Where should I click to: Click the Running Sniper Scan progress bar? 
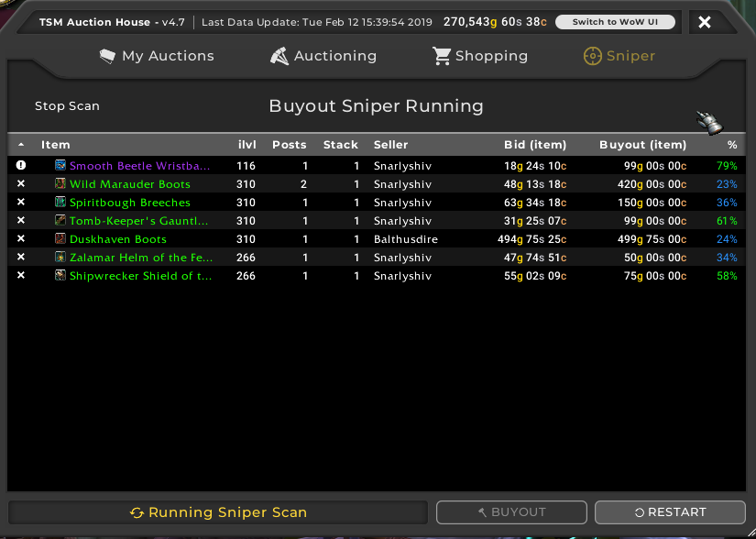pos(218,512)
